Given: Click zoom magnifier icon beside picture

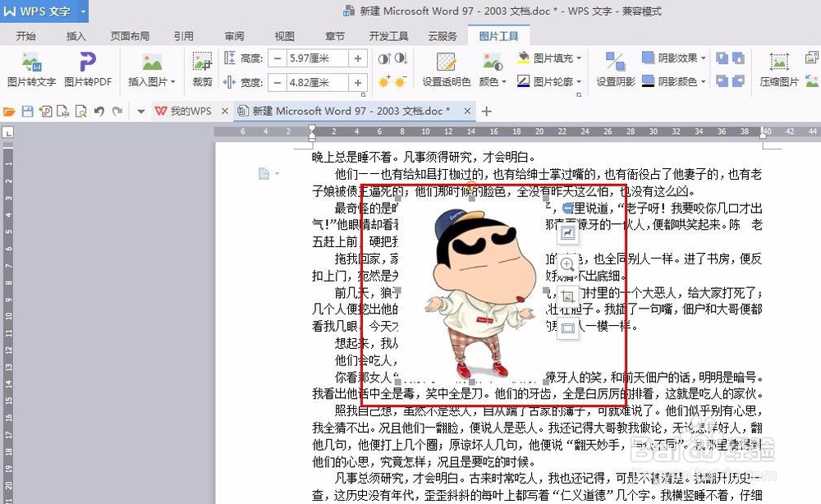Looking at the screenshot, I should [567, 265].
